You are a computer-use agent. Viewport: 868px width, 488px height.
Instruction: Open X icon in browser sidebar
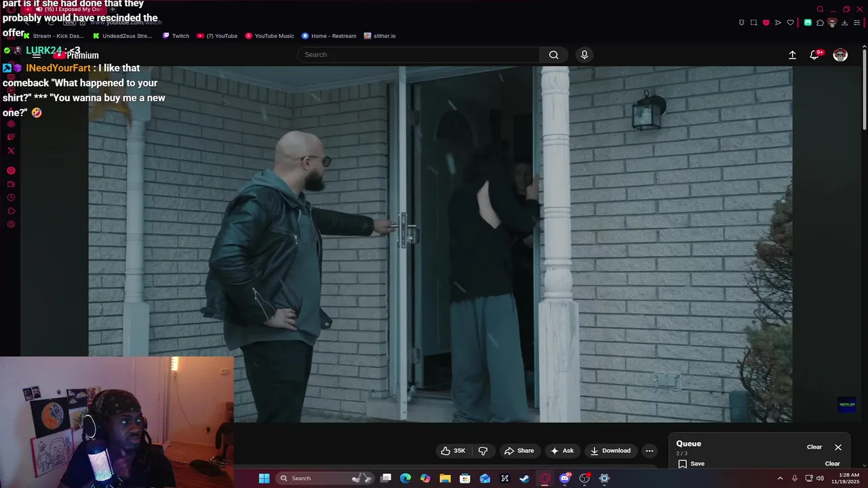click(x=11, y=150)
